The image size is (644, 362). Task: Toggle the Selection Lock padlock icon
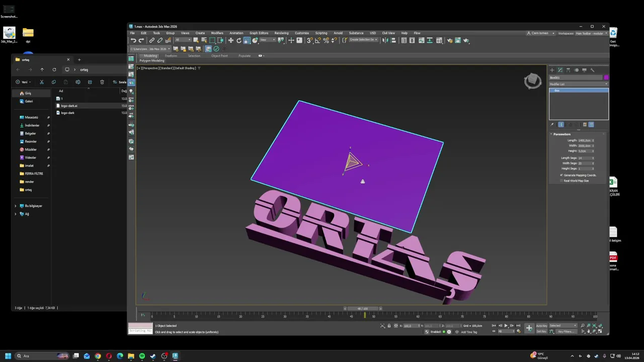pos(389,326)
